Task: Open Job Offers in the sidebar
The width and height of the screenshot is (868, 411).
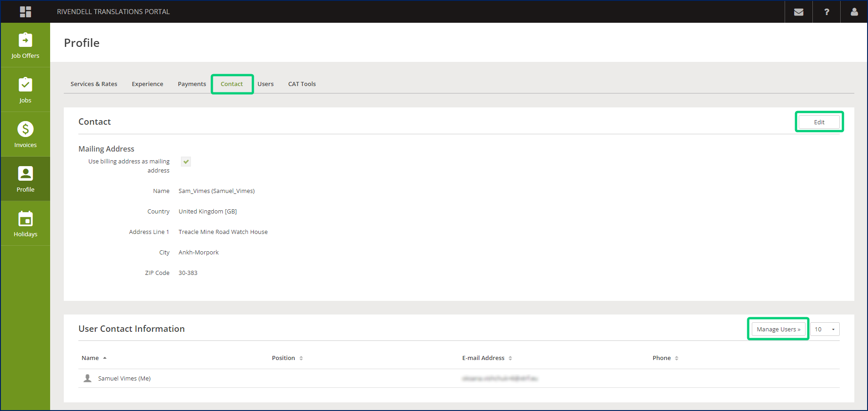Action: (26, 45)
